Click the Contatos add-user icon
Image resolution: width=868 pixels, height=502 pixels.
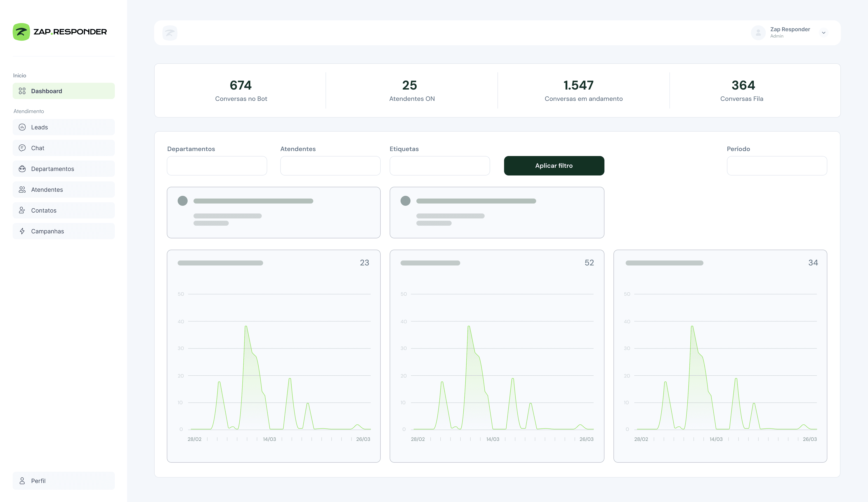tap(22, 210)
